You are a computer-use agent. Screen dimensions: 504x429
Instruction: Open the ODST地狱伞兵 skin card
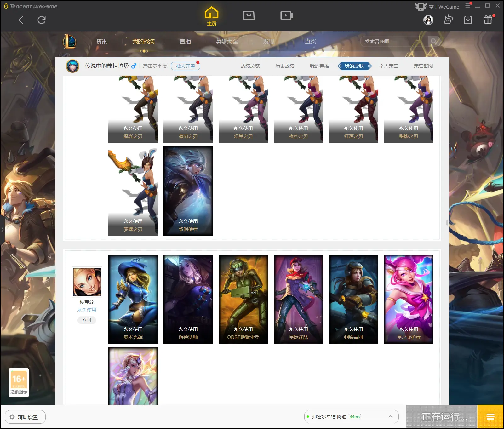[x=243, y=299]
